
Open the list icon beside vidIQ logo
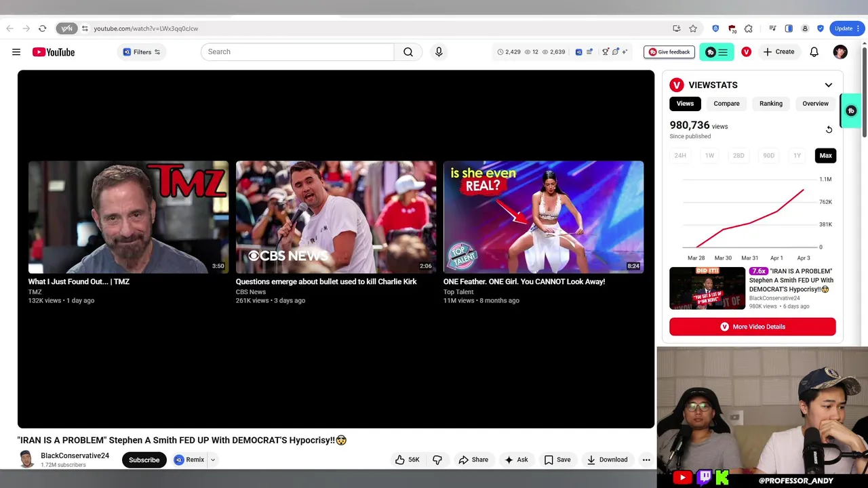pyautogui.click(x=589, y=52)
